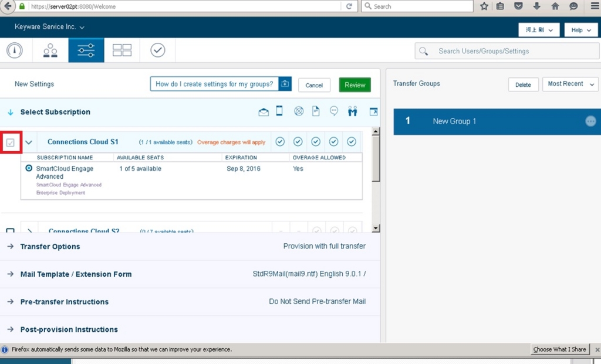Click the Pocket icon in Firefox toolbar
The width and height of the screenshot is (601, 364).
518,6
